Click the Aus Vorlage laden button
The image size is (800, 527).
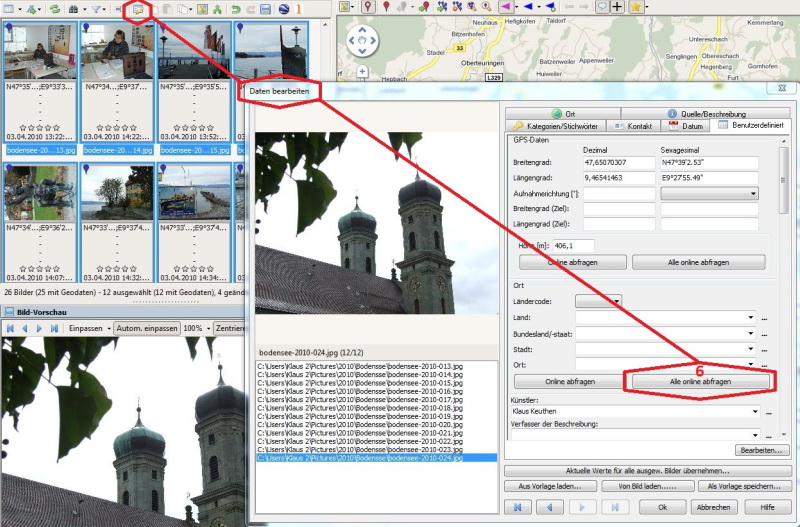(550, 486)
